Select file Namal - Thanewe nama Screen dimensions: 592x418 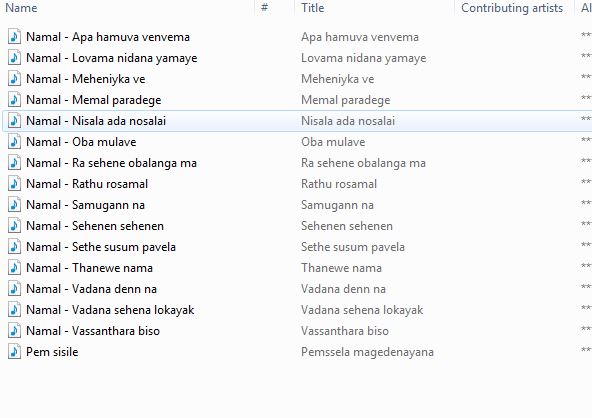[x=89, y=268]
